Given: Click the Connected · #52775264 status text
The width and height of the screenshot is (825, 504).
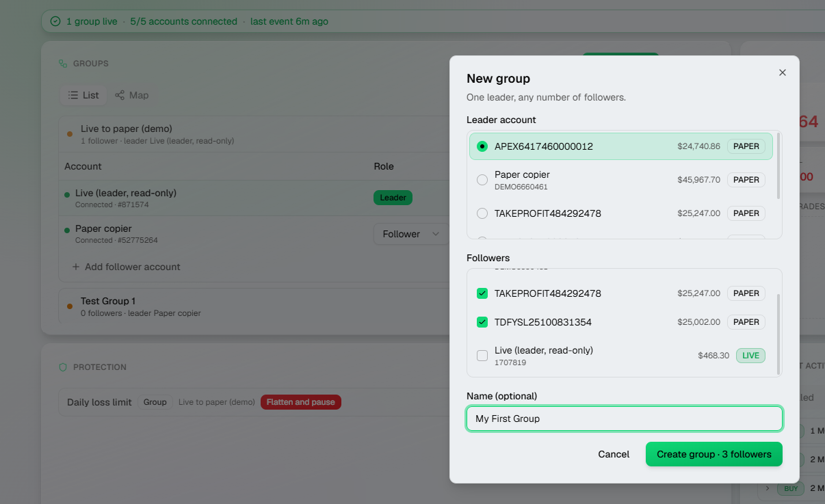Looking at the screenshot, I should [x=117, y=240].
